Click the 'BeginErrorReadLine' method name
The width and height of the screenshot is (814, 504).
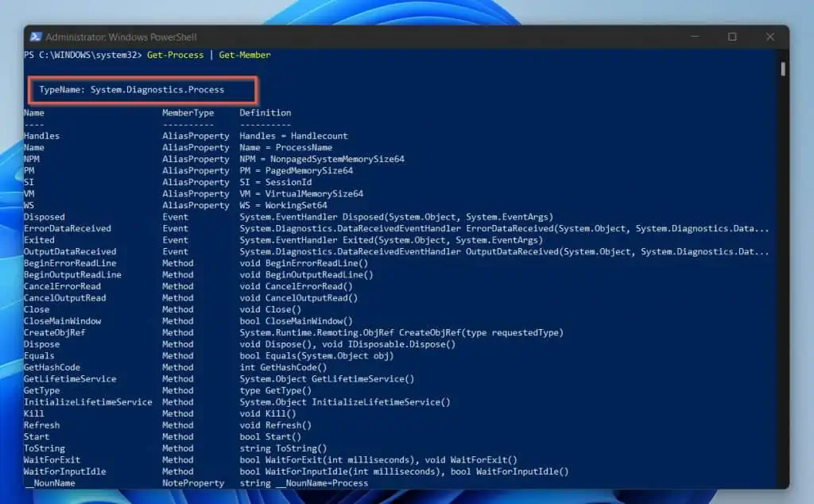tap(70, 263)
